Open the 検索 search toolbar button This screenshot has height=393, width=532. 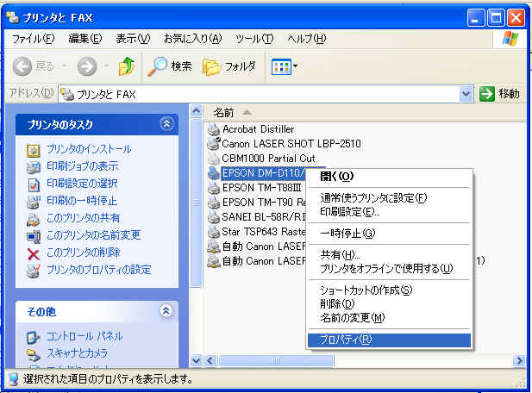[170, 66]
